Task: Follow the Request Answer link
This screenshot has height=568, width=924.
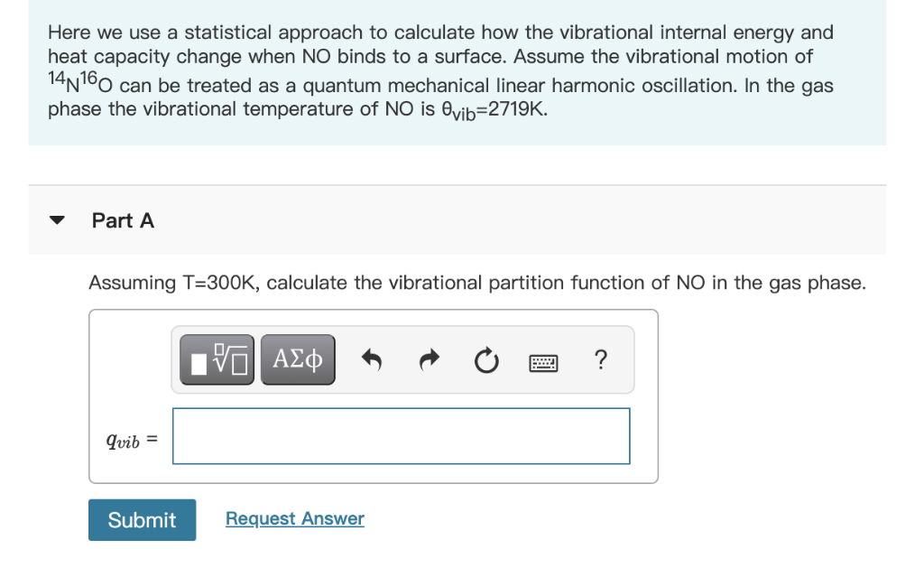Action: tap(295, 518)
